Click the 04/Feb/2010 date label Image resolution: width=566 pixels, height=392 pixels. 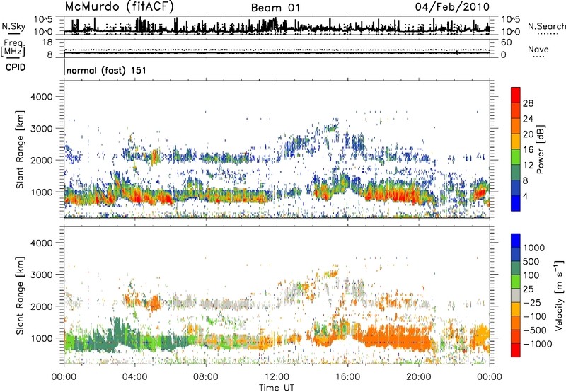pyautogui.click(x=452, y=7)
